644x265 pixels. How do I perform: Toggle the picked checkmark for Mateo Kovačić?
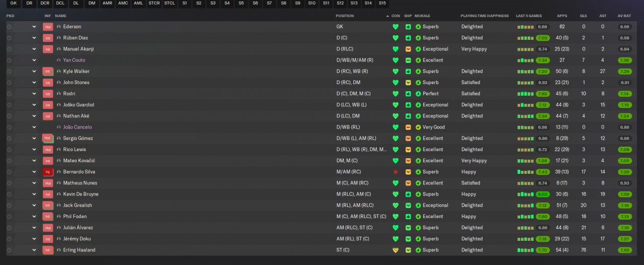[9, 161]
